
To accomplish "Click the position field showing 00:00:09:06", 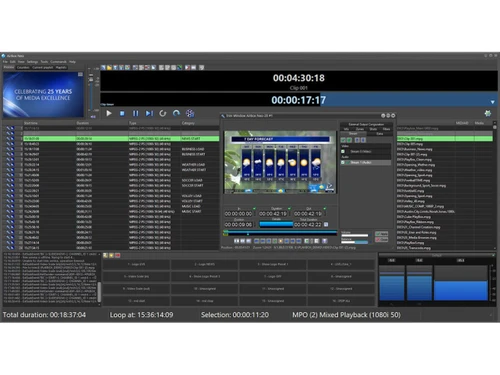I will (x=239, y=225).
